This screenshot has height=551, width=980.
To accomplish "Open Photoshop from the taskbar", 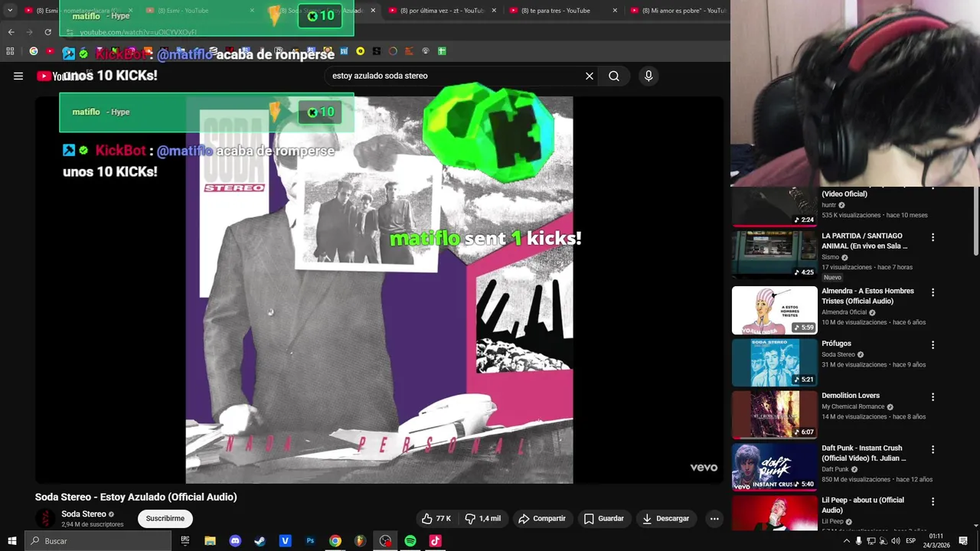I will point(310,541).
